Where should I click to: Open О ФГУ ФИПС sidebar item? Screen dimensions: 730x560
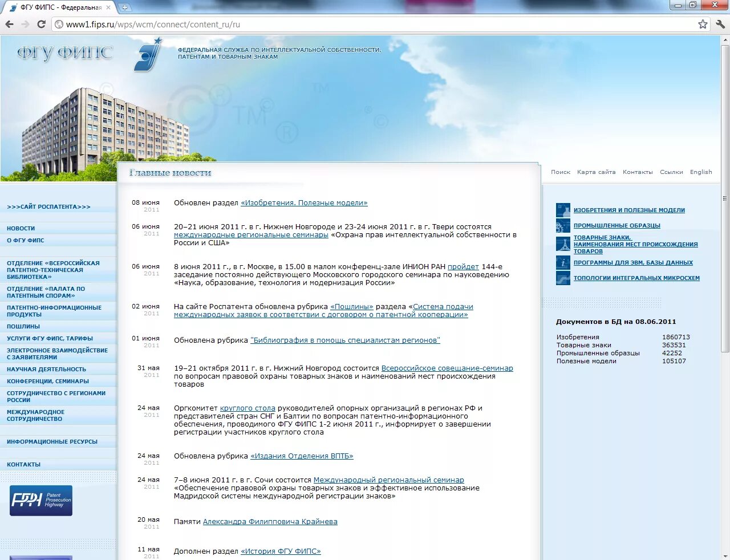coord(26,240)
